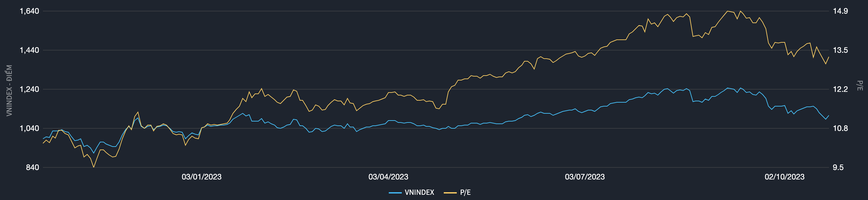Click the 12.2 right axis value
Screen dimensions: 868x200
pos(840,89)
